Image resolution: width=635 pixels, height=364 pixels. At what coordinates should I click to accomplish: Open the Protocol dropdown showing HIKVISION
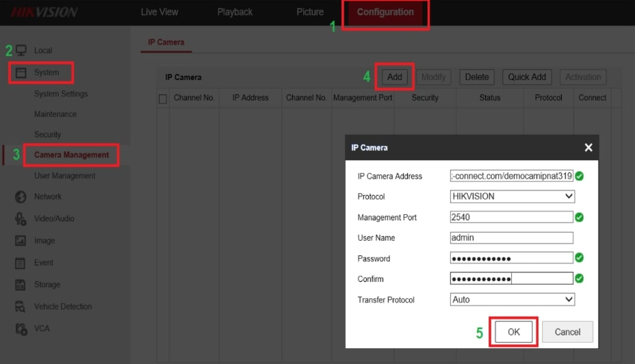pos(512,196)
